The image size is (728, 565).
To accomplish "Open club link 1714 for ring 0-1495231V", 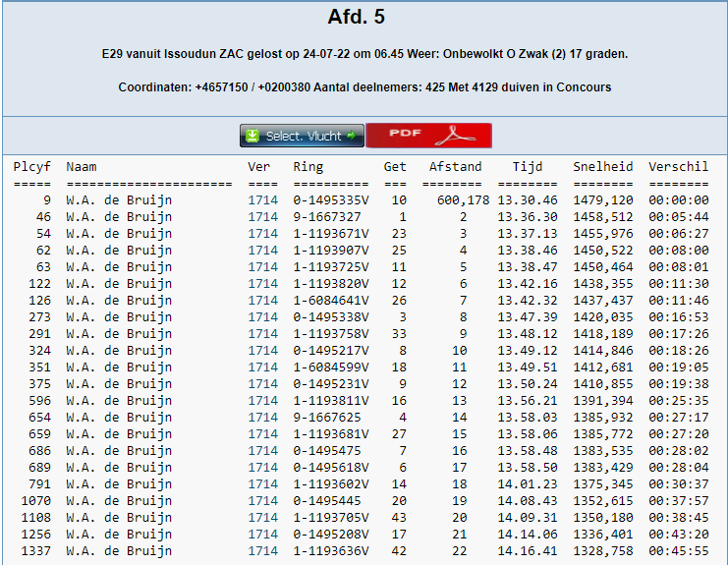I will pyautogui.click(x=262, y=384).
